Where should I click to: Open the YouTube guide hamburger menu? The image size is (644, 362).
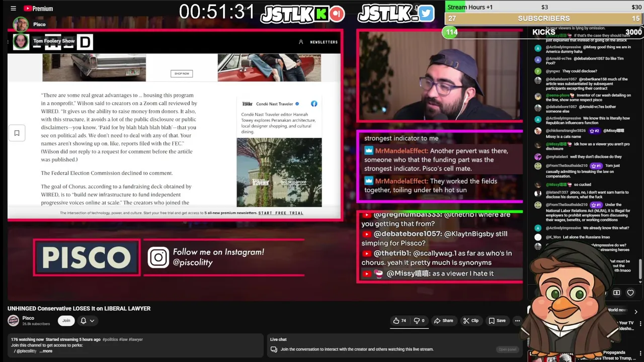coord(13,9)
